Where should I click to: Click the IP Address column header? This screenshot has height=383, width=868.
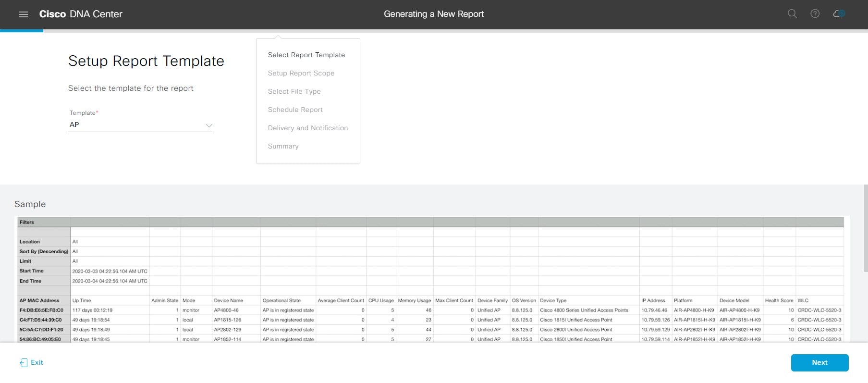(653, 300)
